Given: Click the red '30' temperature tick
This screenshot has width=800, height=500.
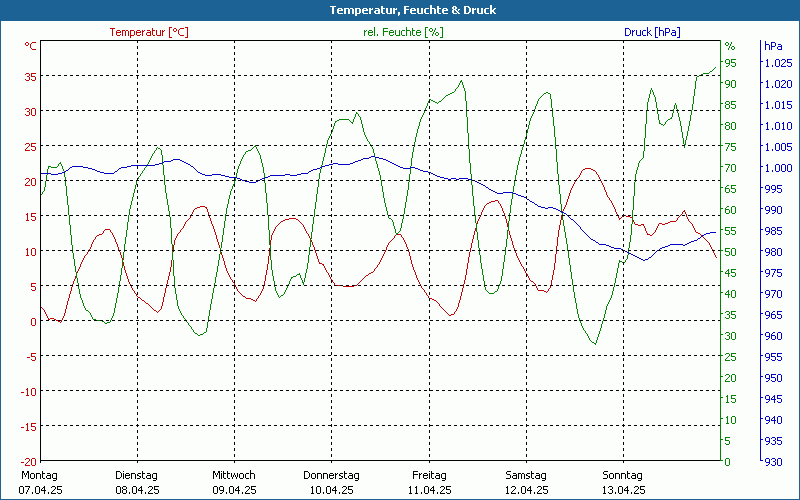Looking at the screenshot, I should point(31,112).
